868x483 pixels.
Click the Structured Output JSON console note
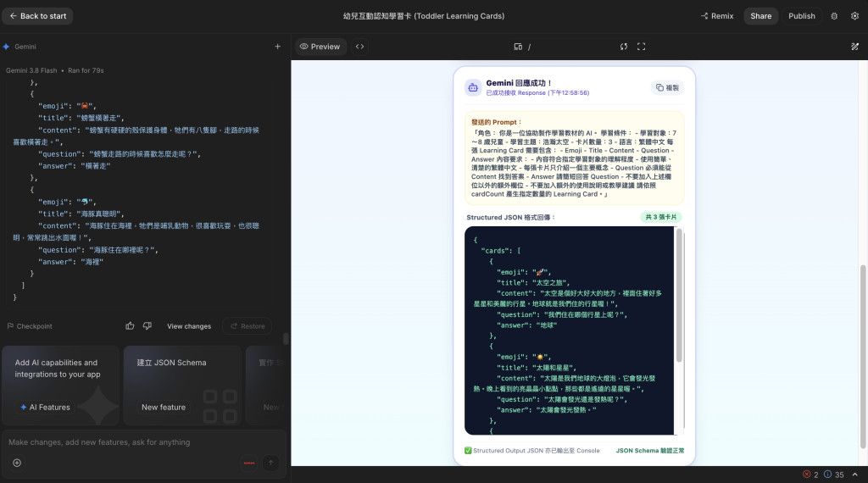[532, 451]
